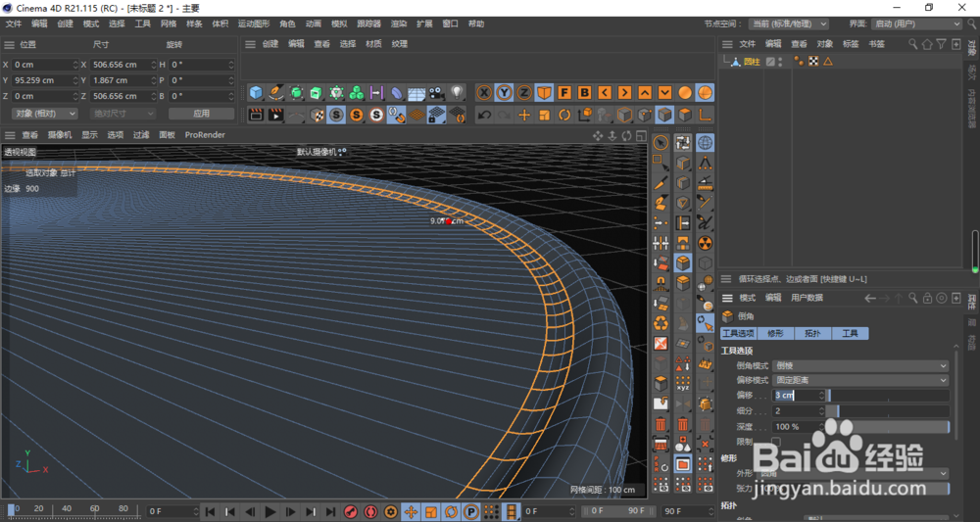Add a cube primitive from the toolbar
Viewport: 980px width, 522px height.
point(256,93)
